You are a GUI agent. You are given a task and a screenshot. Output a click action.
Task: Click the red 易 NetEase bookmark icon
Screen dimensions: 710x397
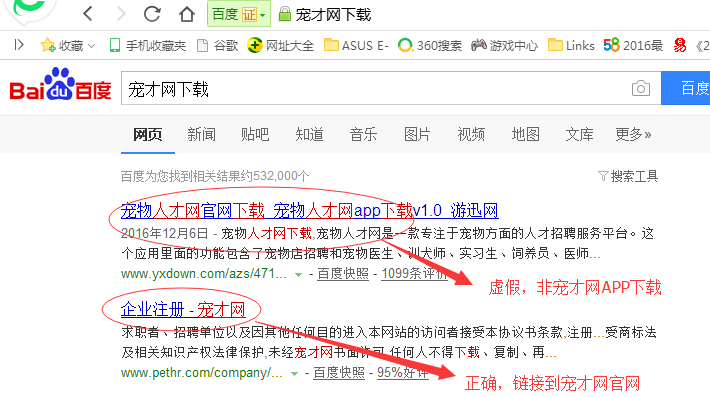[680, 45]
